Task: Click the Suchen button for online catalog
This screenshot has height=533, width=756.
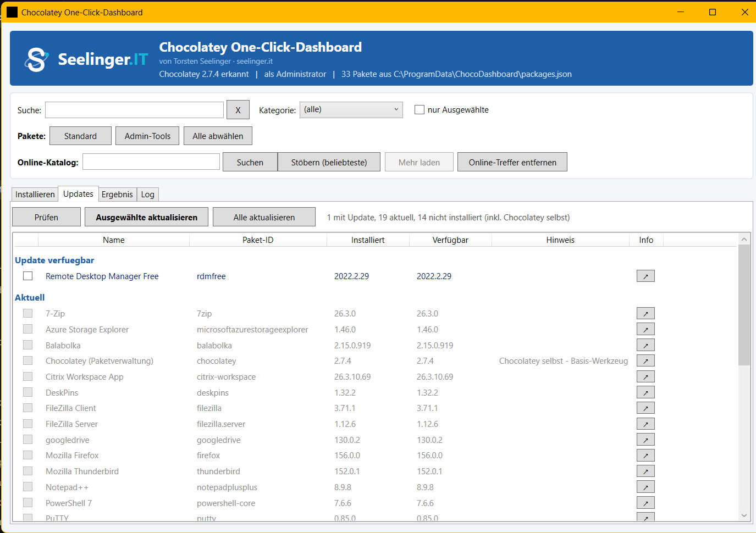Action: tap(250, 162)
